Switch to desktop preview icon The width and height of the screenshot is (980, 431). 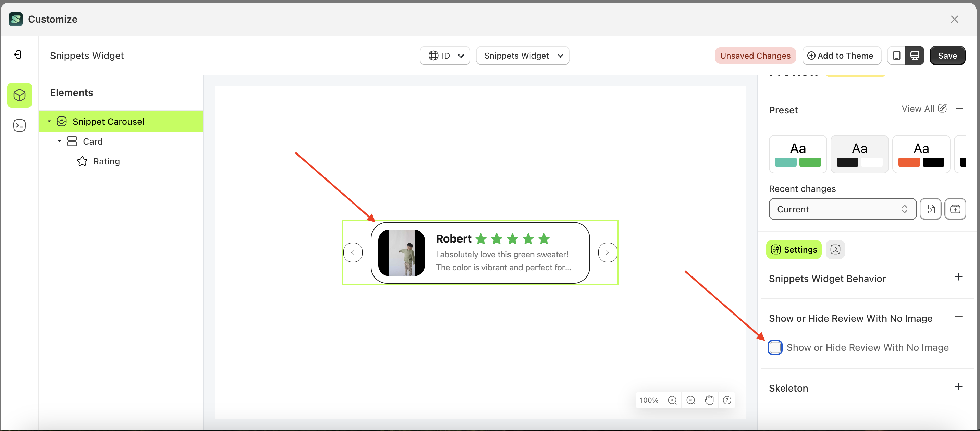(x=915, y=56)
